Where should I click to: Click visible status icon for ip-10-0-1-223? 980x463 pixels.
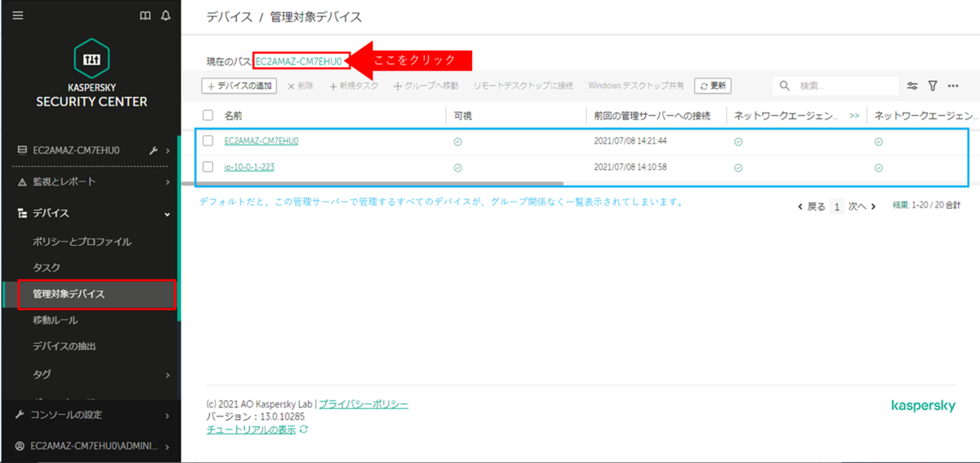[x=457, y=167]
